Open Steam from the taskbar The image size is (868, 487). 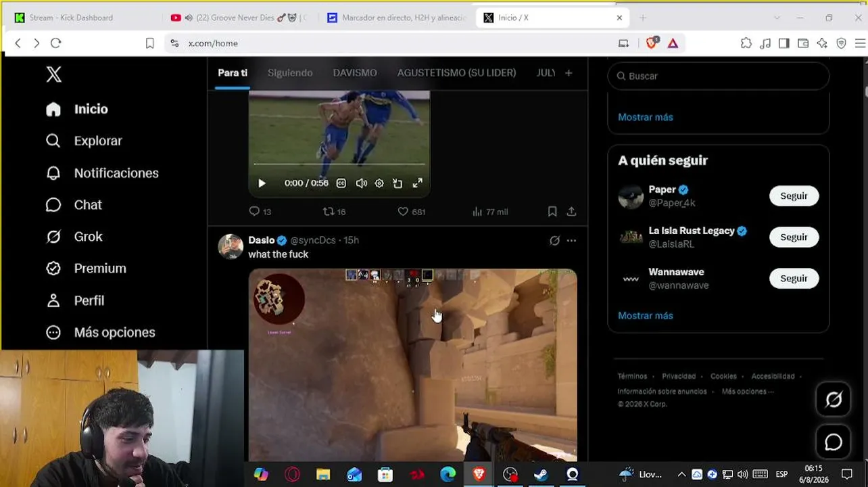coord(541,474)
